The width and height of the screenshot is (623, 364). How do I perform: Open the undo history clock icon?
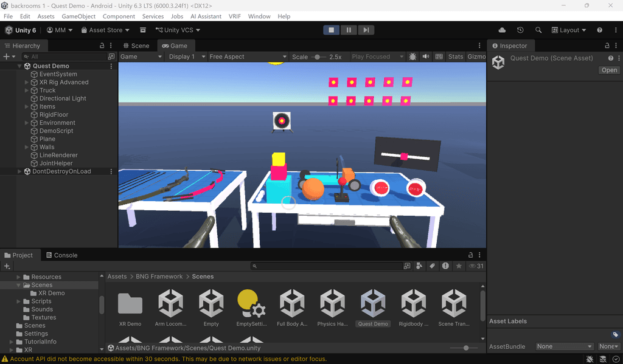pos(520,30)
